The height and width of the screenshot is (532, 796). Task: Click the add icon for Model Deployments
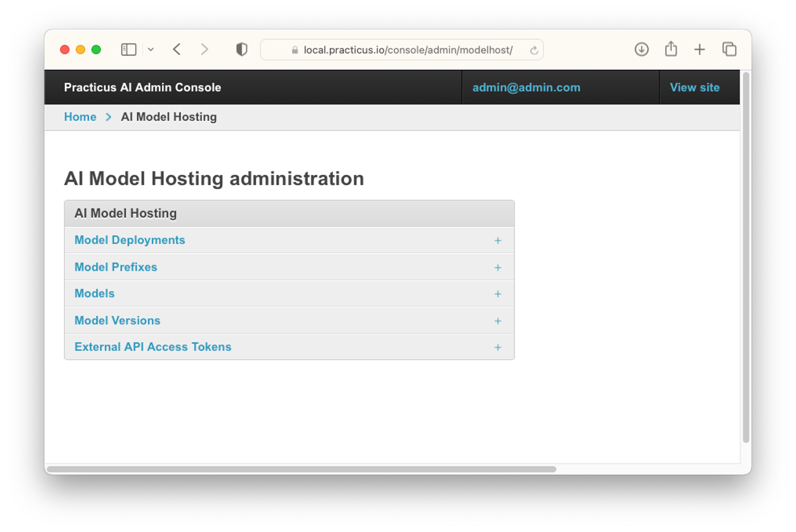(497, 240)
